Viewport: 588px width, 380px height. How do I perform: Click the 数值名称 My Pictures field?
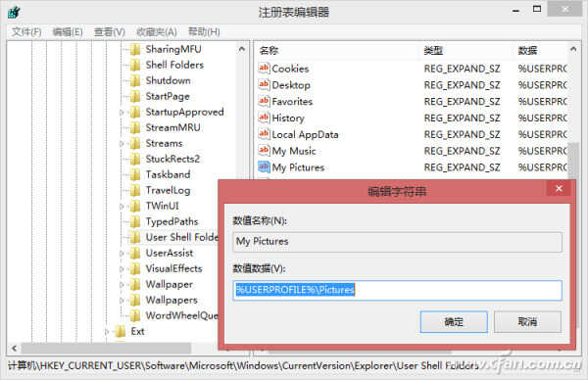(397, 242)
